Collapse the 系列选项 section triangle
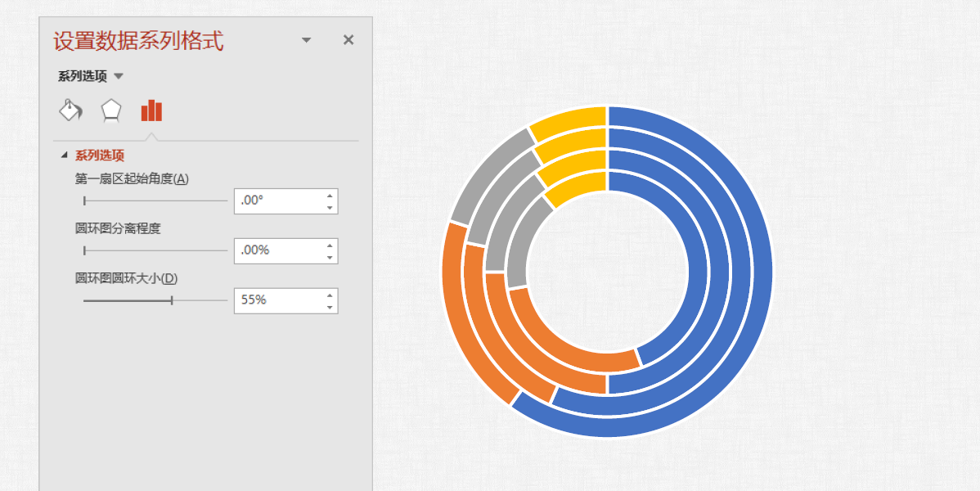Viewport: 980px width, 491px height. pyautogui.click(x=65, y=155)
